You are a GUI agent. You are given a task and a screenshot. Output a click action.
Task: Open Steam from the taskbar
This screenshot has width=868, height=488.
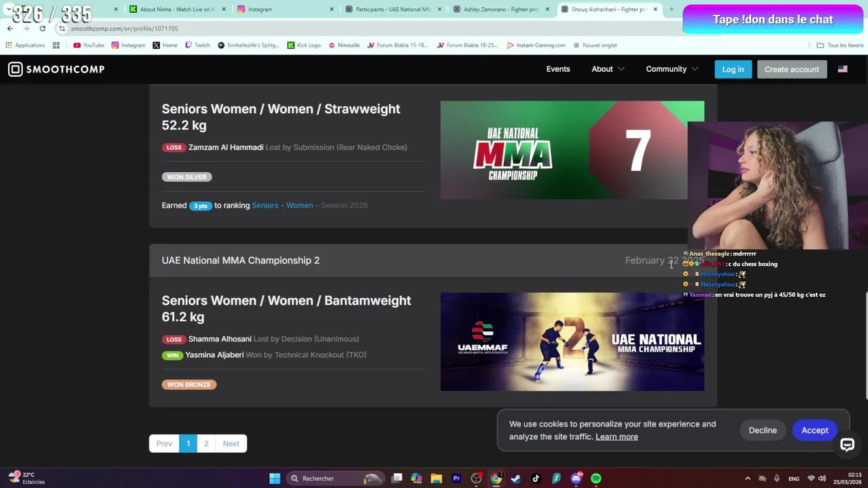[x=516, y=479]
